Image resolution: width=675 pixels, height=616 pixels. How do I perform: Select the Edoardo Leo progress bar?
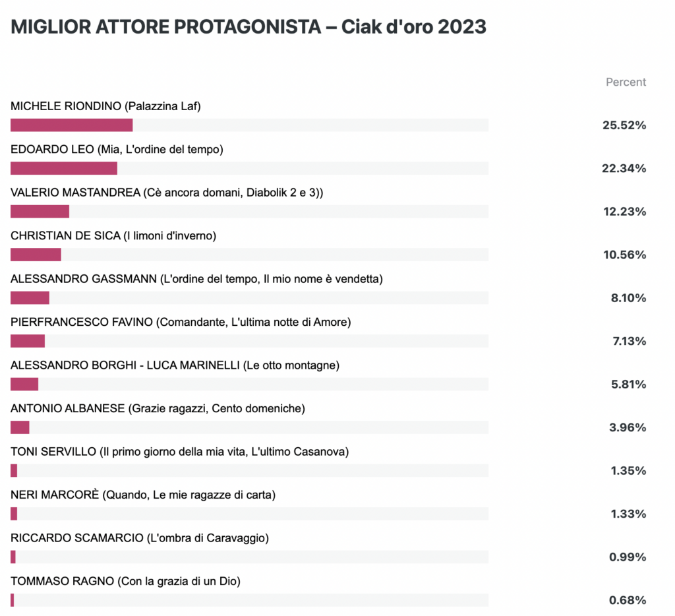(249, 168)
